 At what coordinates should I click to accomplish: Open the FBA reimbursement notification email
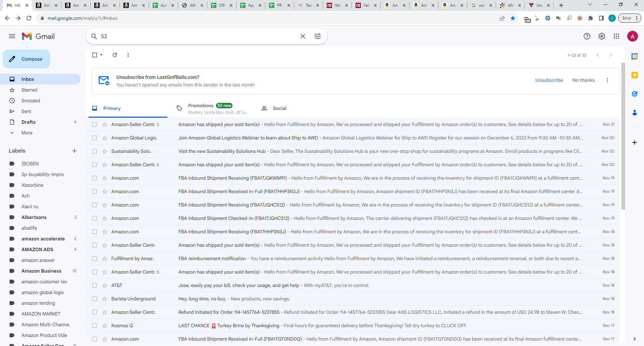tap(353, 258)
